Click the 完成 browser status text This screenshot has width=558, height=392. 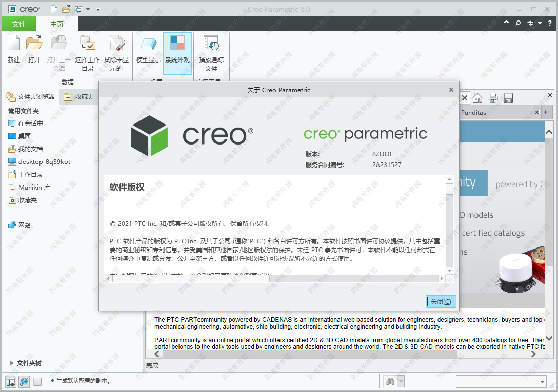click(152, 365)
